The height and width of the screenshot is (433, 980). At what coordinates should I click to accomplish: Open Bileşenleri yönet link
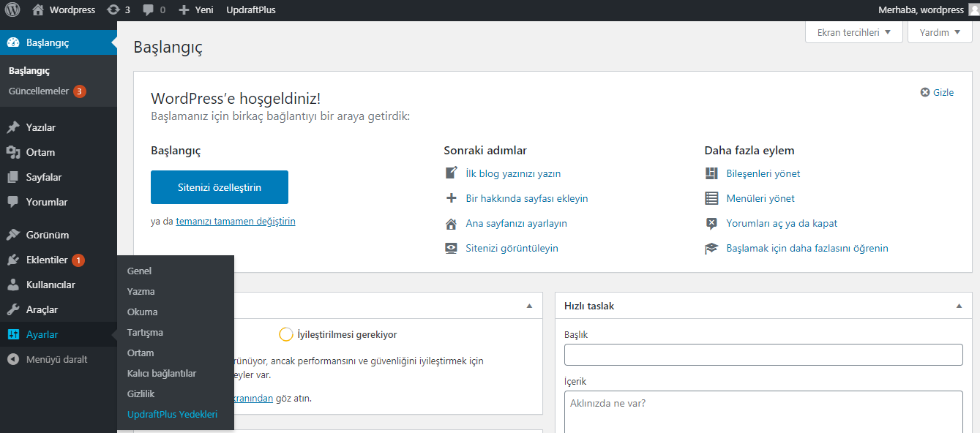[x=763, y=173]
